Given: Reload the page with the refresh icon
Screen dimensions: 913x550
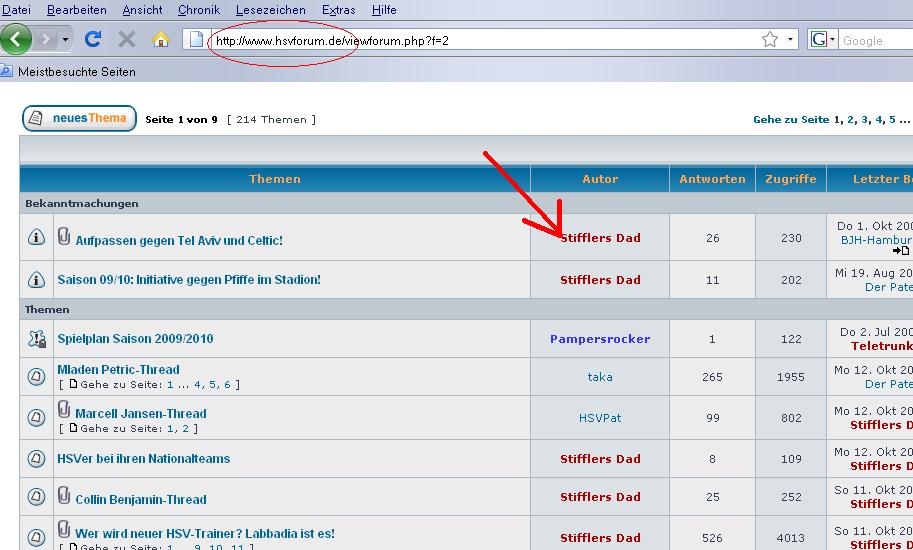Looking at the screenshot, I should (x=93, y=40).
